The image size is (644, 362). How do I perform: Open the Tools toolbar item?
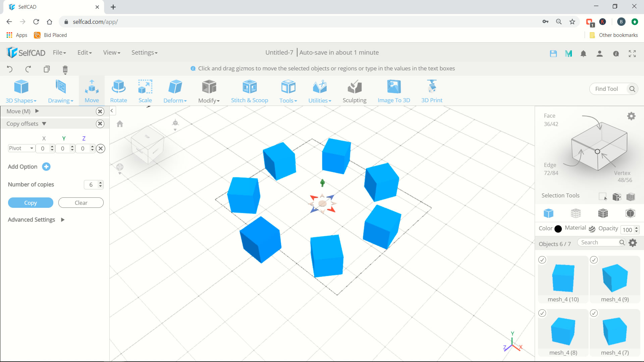pos(288,91)
